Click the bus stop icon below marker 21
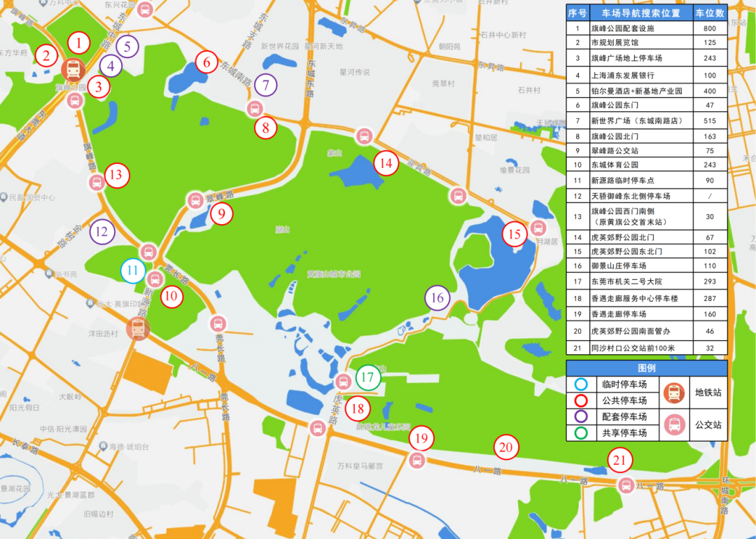This screenshot has height=539, width=756. point(625,485)
